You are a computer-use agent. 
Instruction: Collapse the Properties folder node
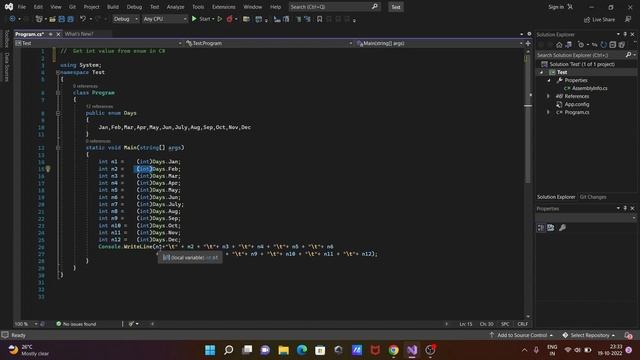click(x=549, y=80)
